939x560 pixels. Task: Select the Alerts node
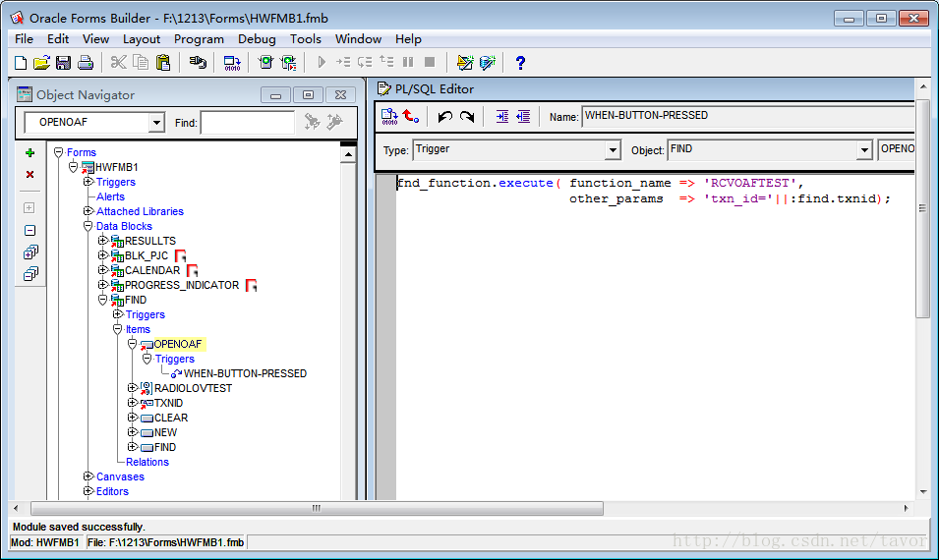(x=111, y=196)
